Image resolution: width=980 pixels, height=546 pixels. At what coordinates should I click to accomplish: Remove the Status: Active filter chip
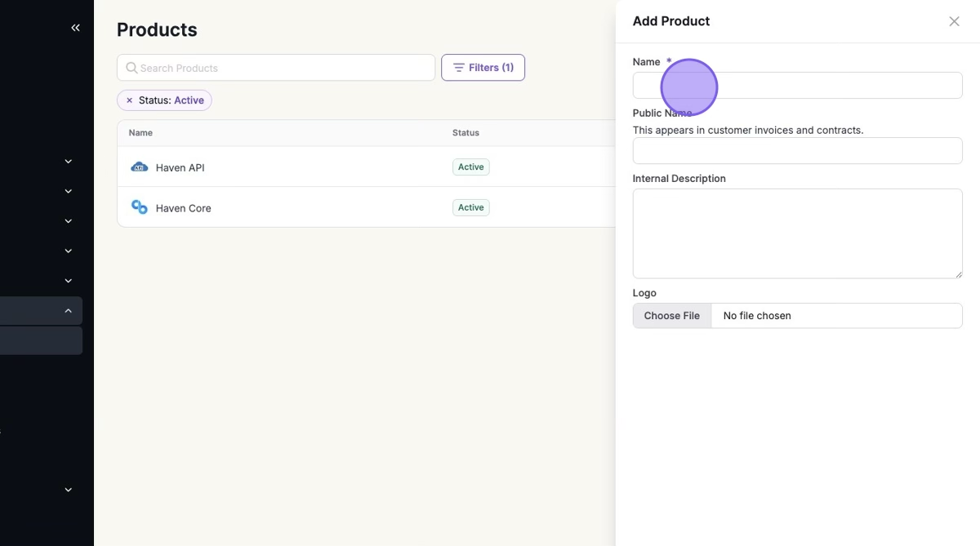[129, 100]
